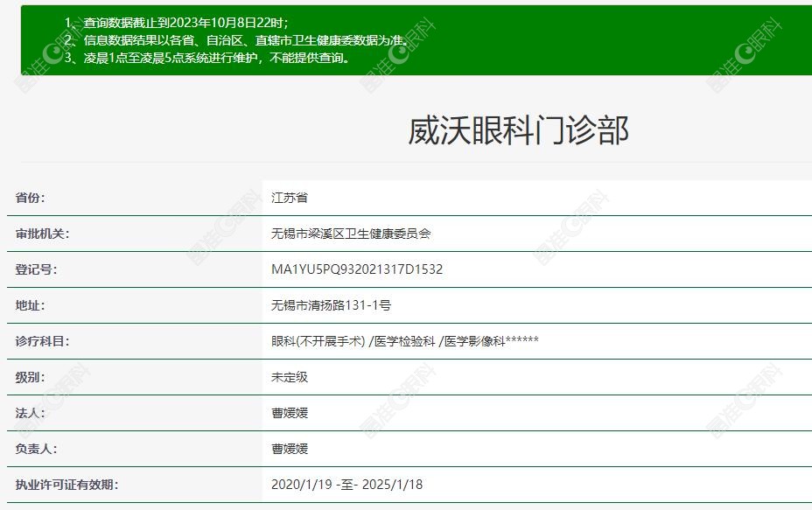Click the 负责人 label

pyautogui.click(x=36, y=449)
